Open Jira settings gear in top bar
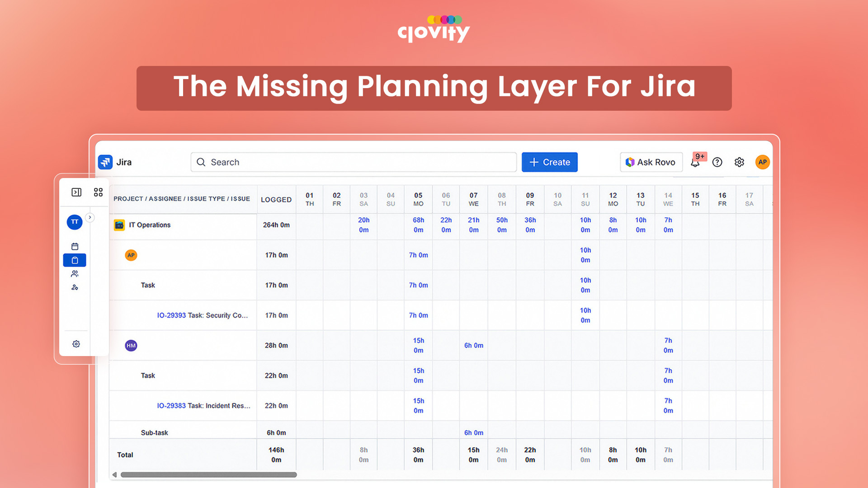This screenshot has width=868, height=488. tap(739, 162)
